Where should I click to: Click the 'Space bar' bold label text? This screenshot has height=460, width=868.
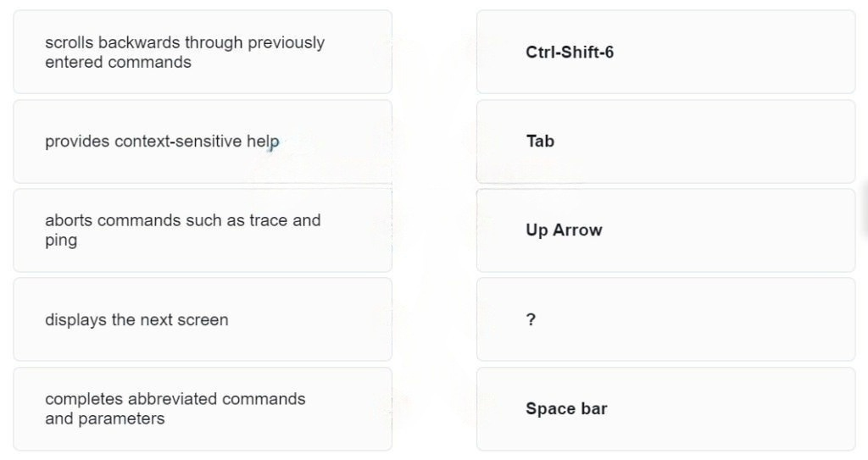(566, 408)
